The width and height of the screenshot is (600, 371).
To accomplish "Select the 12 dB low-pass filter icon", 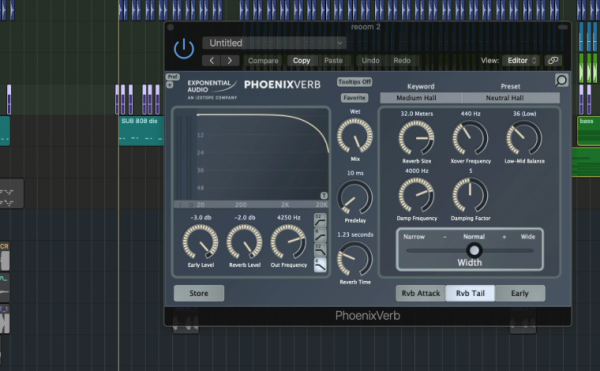I will coord(320,250).
